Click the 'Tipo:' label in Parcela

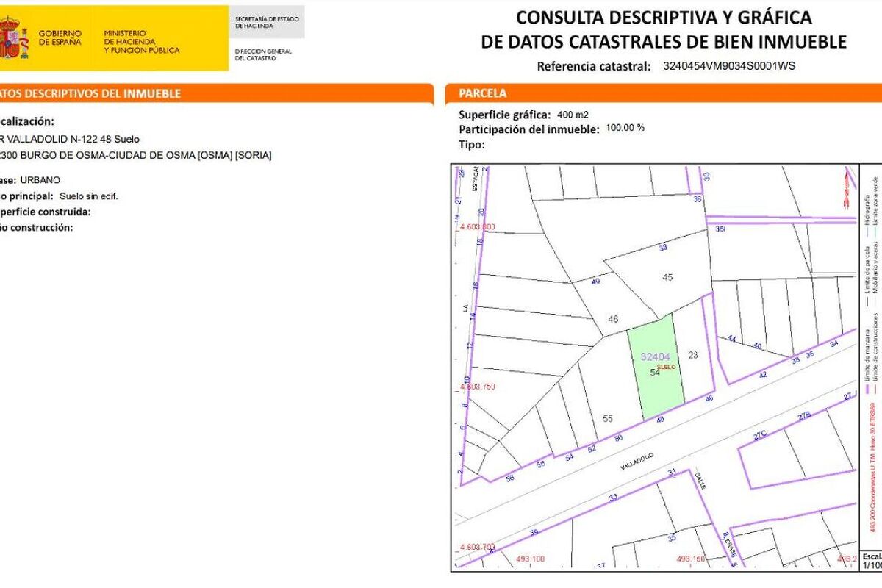click(472, 144)
